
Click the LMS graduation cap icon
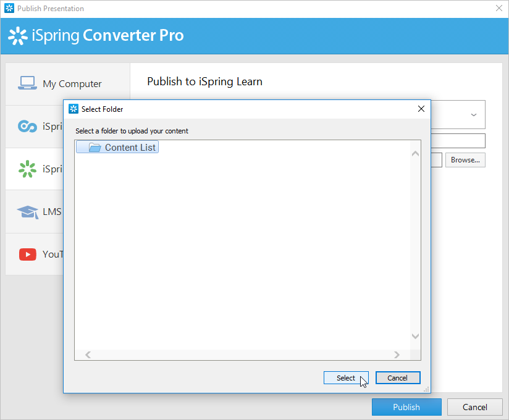coord(28,212)
